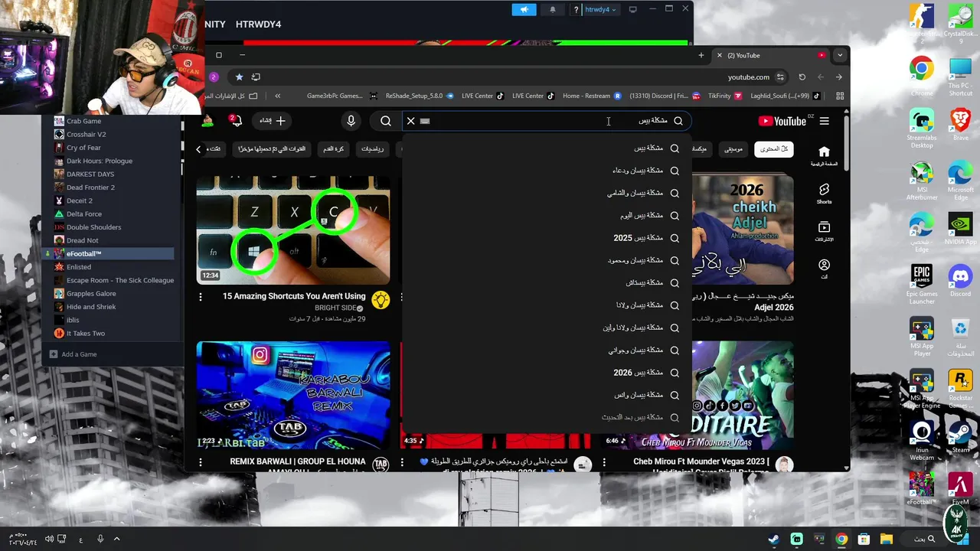The width and height of the screenshot is (980, 551).
Task: Open the htrwdy4 account dropdown in Steam
Action: pyautogui.click(x=600, y=10)
